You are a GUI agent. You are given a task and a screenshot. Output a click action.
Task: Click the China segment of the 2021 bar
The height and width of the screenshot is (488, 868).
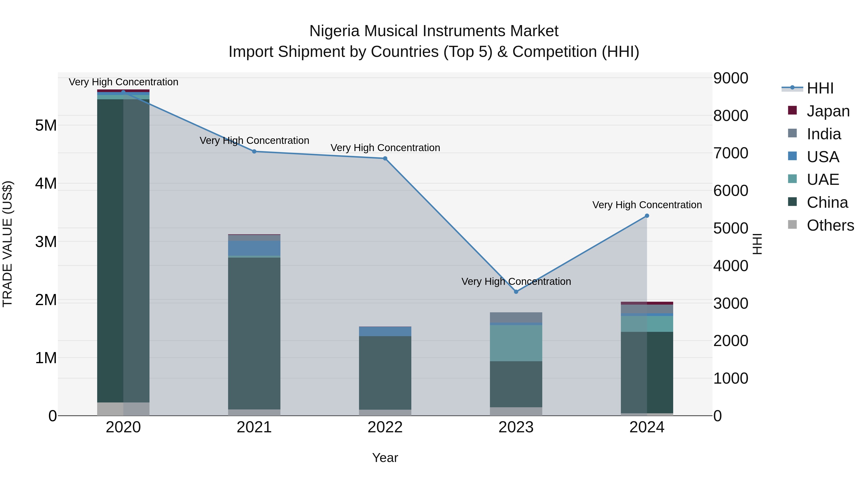tap(254, 334)
